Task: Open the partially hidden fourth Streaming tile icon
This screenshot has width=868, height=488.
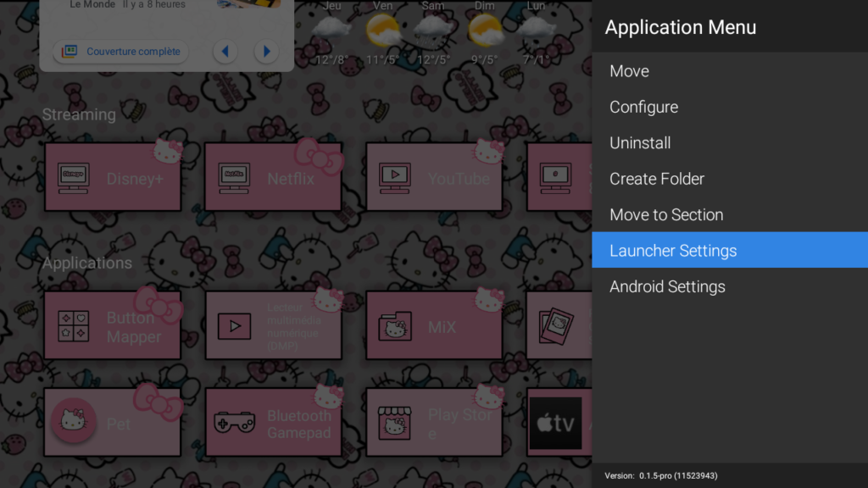Action: click(x=556, y=178)
